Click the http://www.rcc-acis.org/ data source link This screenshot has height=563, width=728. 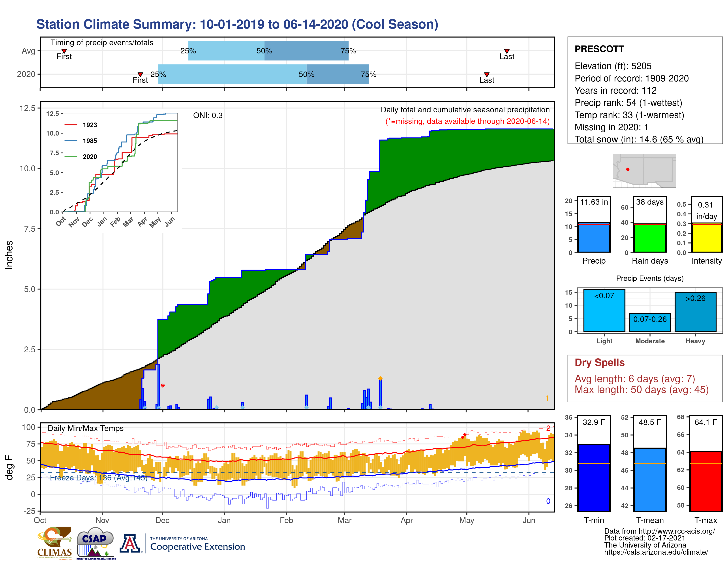[x=677, y=531]
